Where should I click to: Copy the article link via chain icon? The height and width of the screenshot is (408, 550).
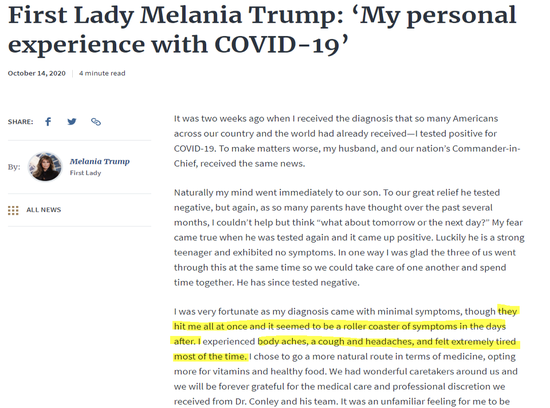[96, 122]
